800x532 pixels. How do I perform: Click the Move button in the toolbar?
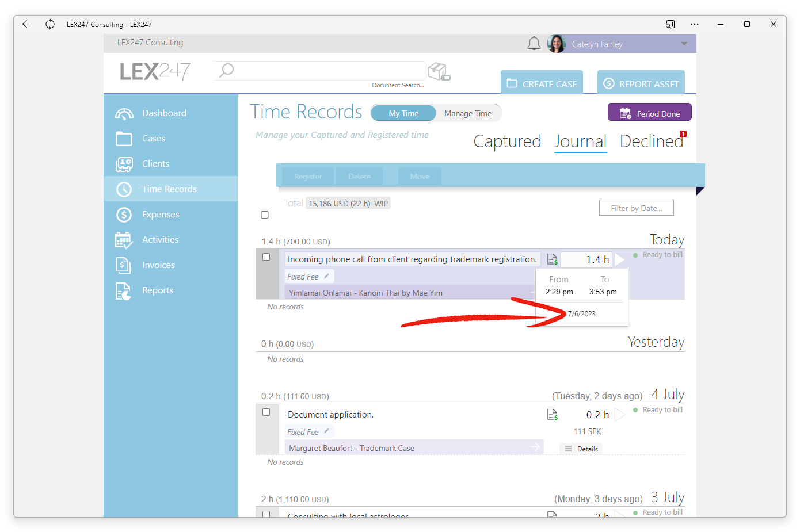420,177
